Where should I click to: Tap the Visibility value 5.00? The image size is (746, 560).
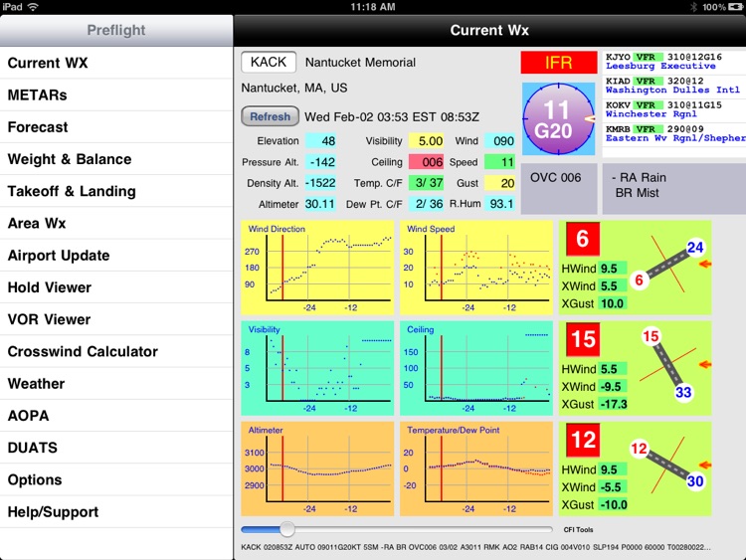[x=426, y=141]
